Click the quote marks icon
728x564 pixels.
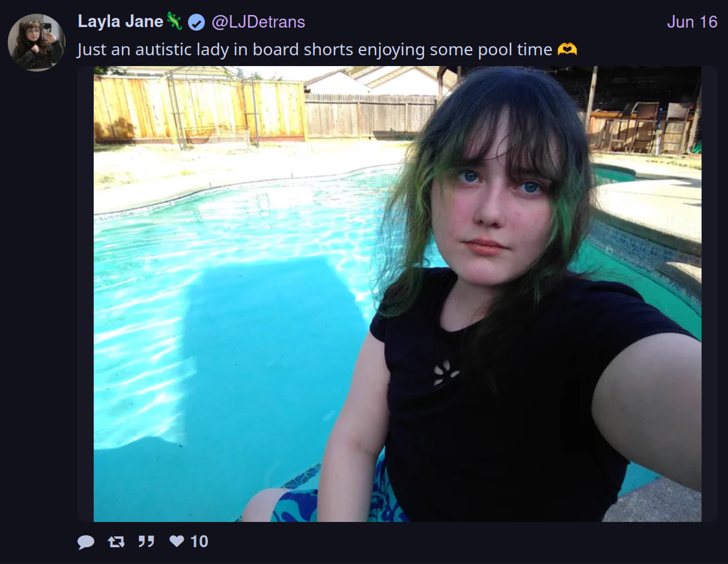pos(146,542)
